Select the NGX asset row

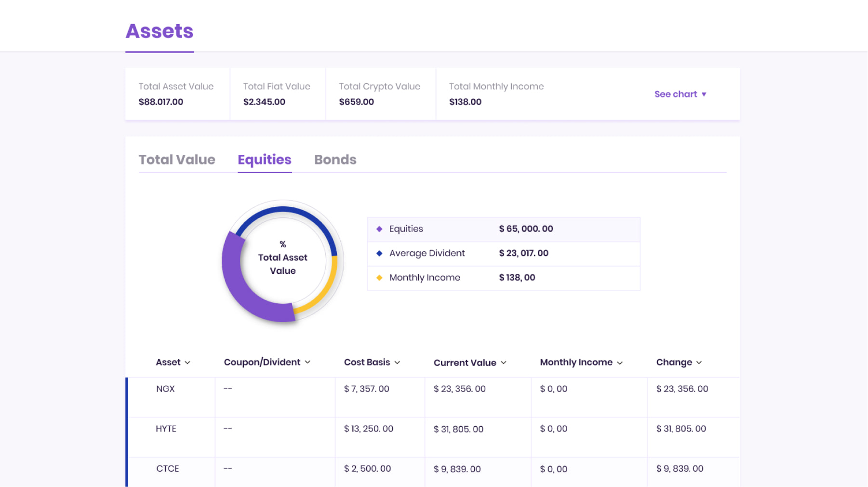pyautogui.click(x=165, y=389)
